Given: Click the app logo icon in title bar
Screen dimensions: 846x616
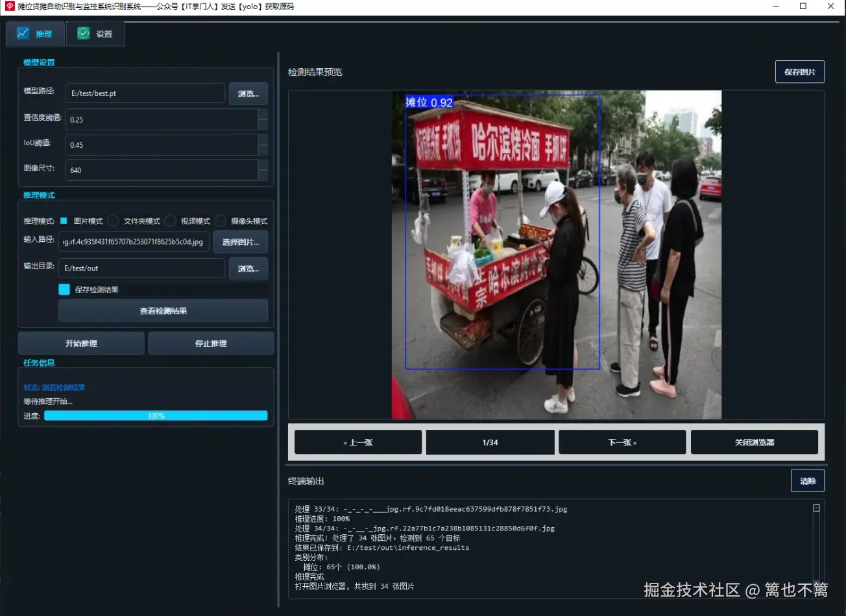Looking at the screenshot, I should coord(10,6).
